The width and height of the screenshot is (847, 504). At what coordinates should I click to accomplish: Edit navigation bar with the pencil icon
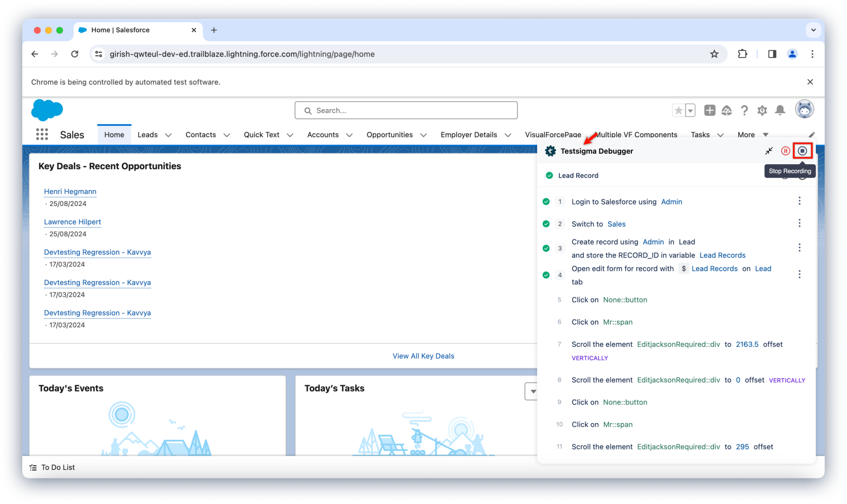pos(812,135)
